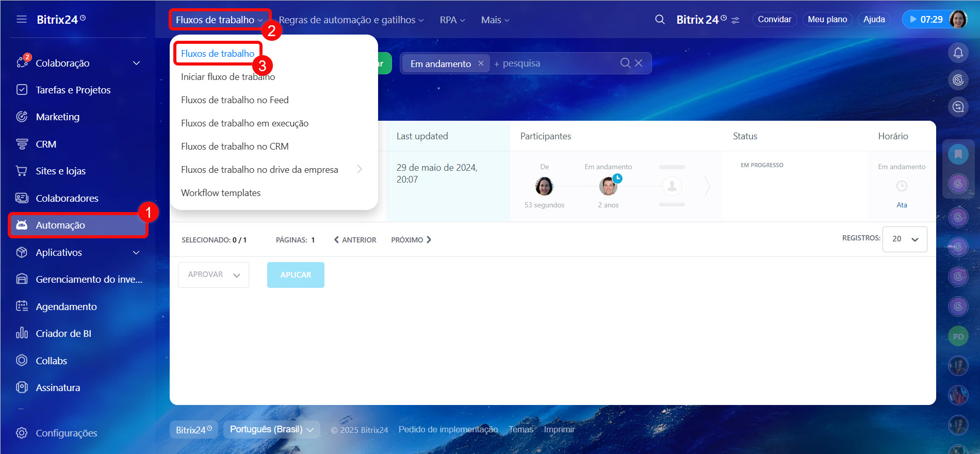Open the Registros 20 dropdown

(x=904, y=239)
